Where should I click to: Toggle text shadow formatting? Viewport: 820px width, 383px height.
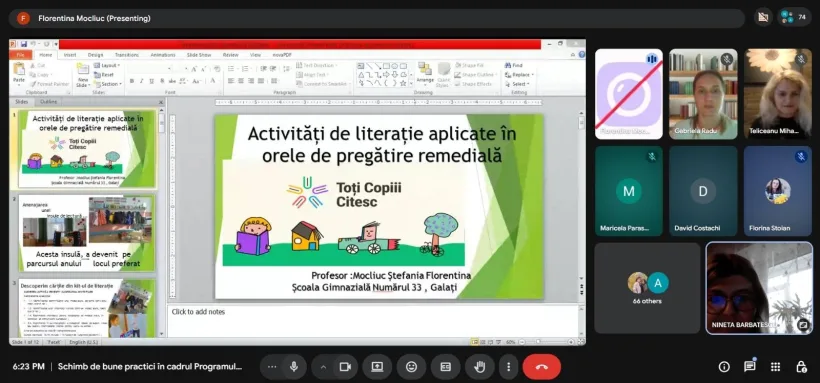coord(162,81)
